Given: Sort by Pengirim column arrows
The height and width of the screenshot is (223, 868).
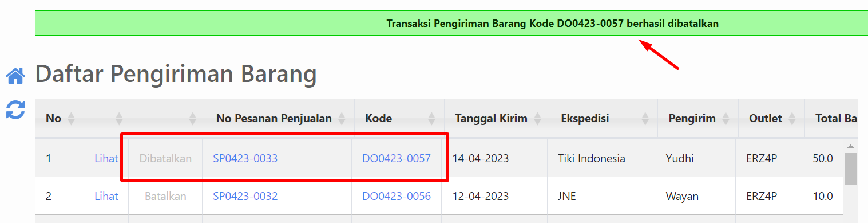Looking at the screenshot, I should point(727,119).
